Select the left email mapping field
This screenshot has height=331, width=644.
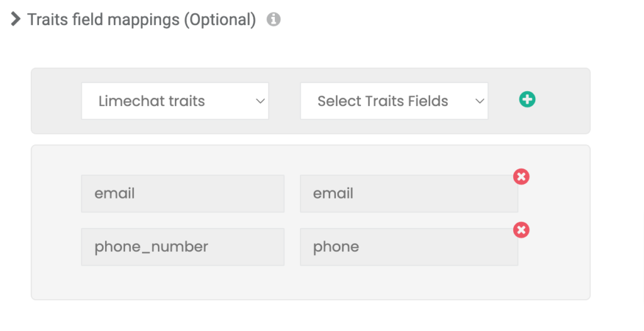183,193
